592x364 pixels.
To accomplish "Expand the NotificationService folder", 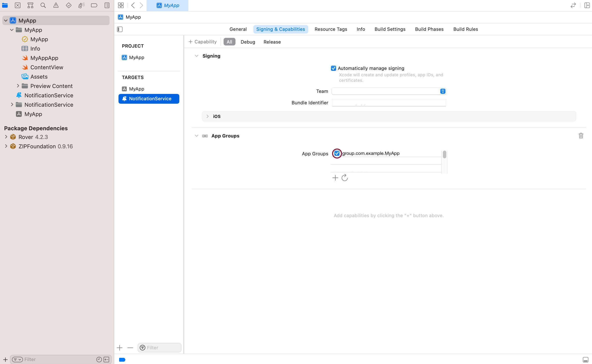I will click(x=12, y=105).
